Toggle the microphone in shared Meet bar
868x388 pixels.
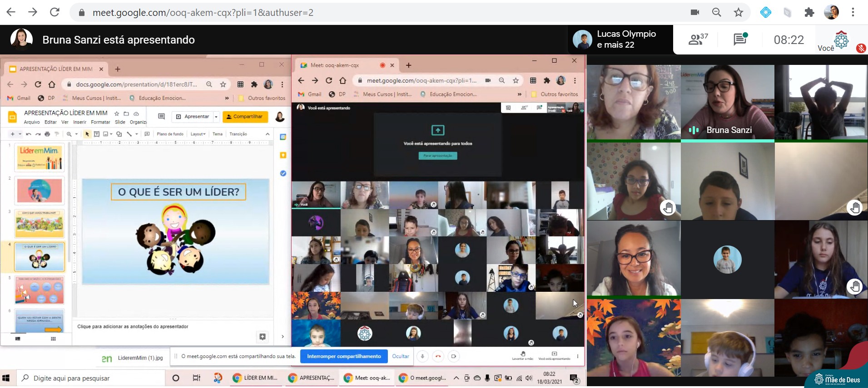(422, 356)
